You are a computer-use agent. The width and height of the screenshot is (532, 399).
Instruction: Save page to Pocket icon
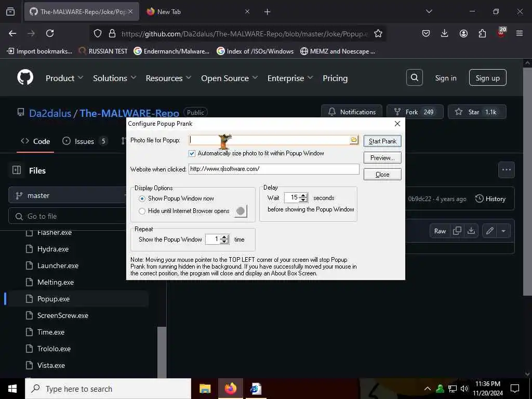426,33
